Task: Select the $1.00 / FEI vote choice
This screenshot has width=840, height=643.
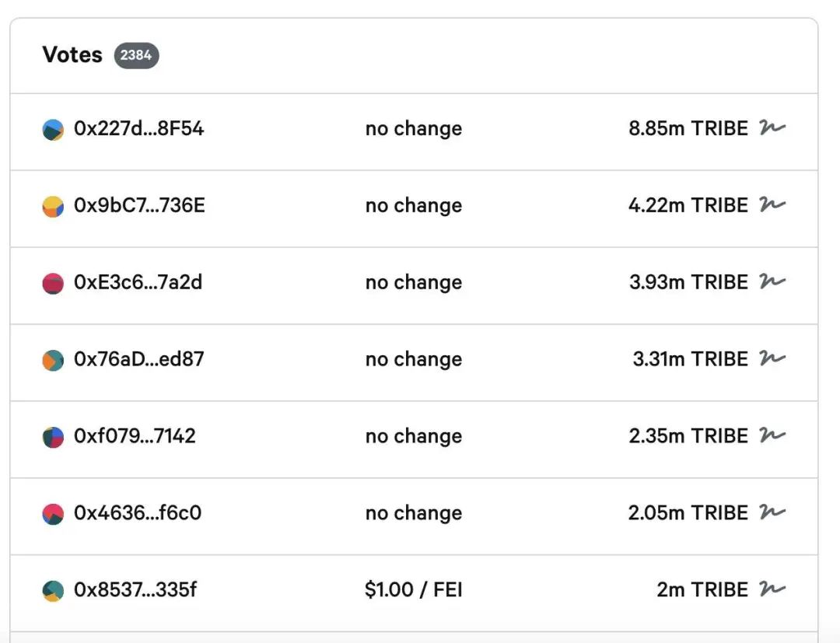Action: click(x=414, y=590)
